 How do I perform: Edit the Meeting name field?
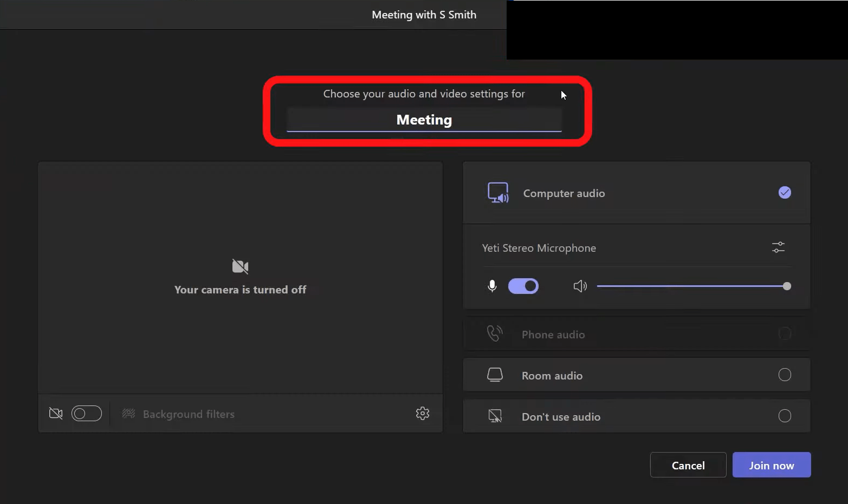click(x=424, y=120)
